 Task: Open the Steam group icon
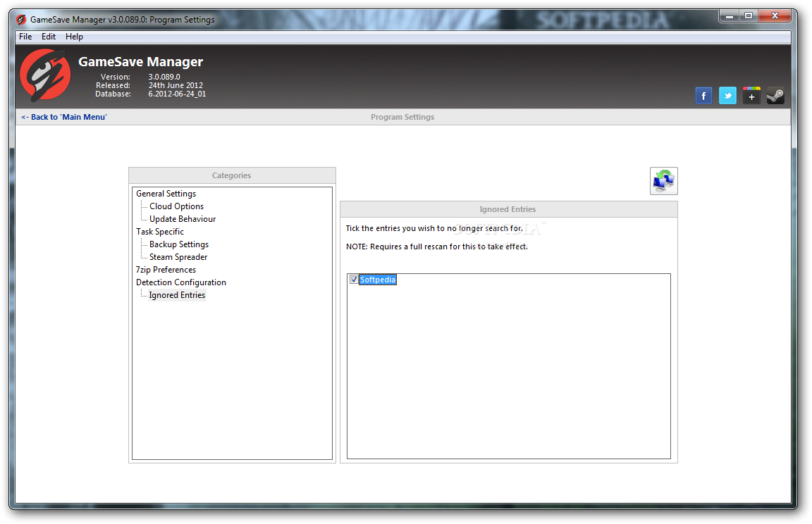click(x=775, y=96)
